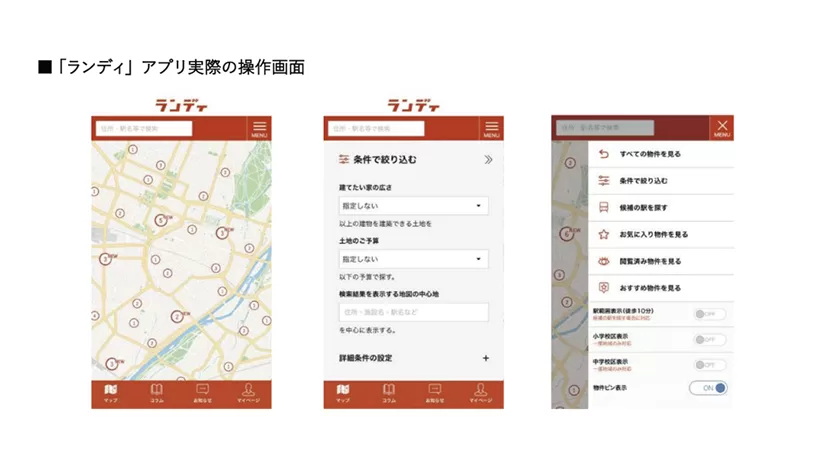Image resolution: width=827 pixels, height=465 pixels.
Task: Tap the マイページ icon on the map screen
Action: [x=248, y=392]
